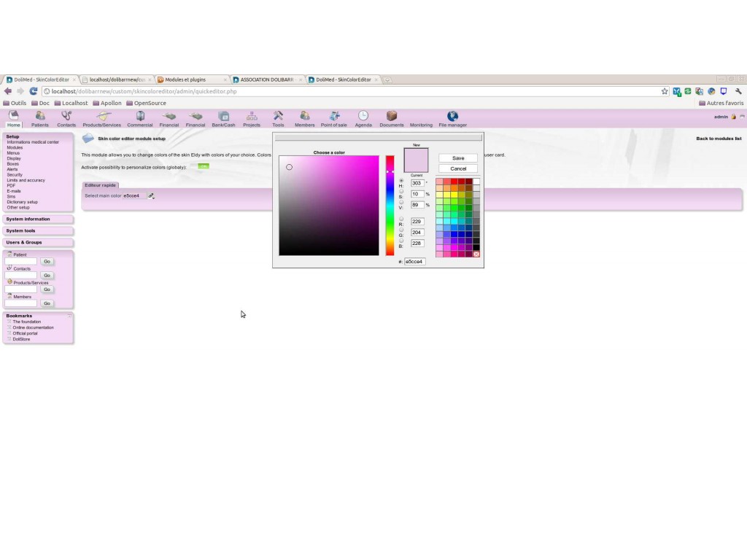747x560 pixels.
Task: Open the browser wrench settings menu
Action: pyautogui.click(x=738, y=91)
